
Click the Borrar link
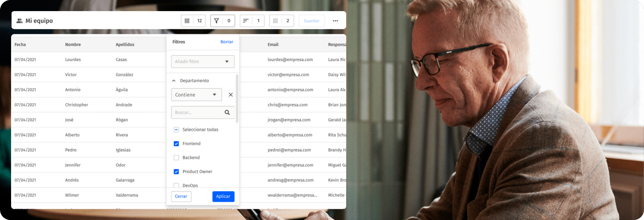click(226, 42)
